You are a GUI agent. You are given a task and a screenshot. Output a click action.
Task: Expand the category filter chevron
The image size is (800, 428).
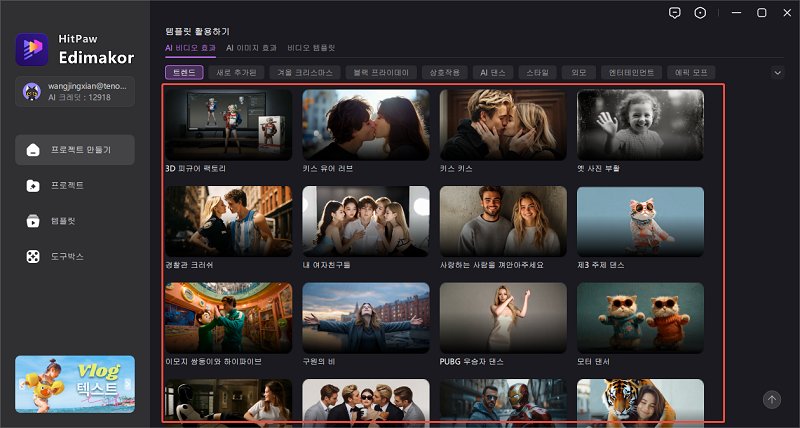[x=778, y=72]
